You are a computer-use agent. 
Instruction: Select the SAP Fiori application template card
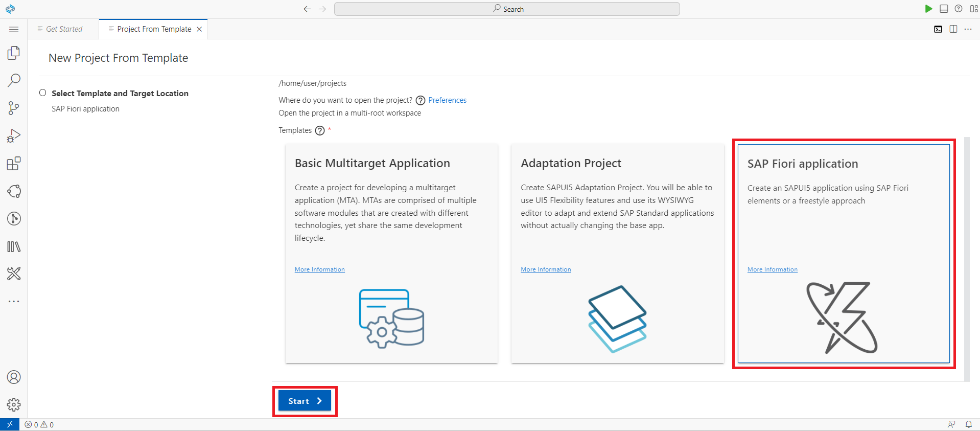(843, 253)
